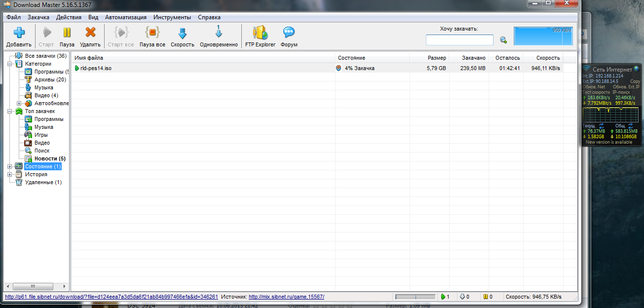Select Музыка under Топ закачек
This screenshot has width=644, height=308.
pos(43,127)
